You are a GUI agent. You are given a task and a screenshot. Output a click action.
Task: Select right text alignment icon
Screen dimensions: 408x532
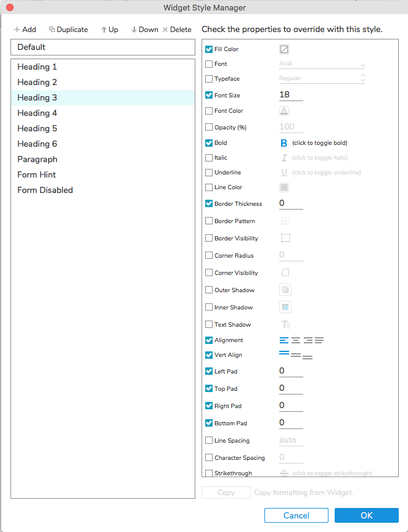coord(308,340)
